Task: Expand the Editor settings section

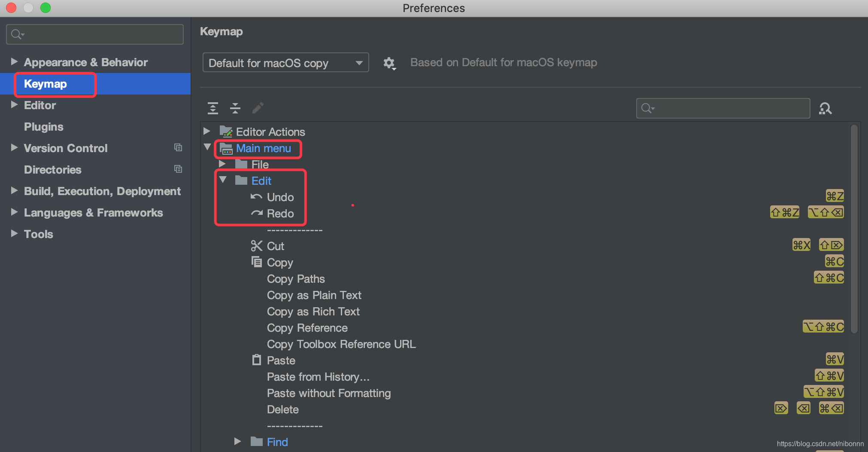Action: coord(14,105)
